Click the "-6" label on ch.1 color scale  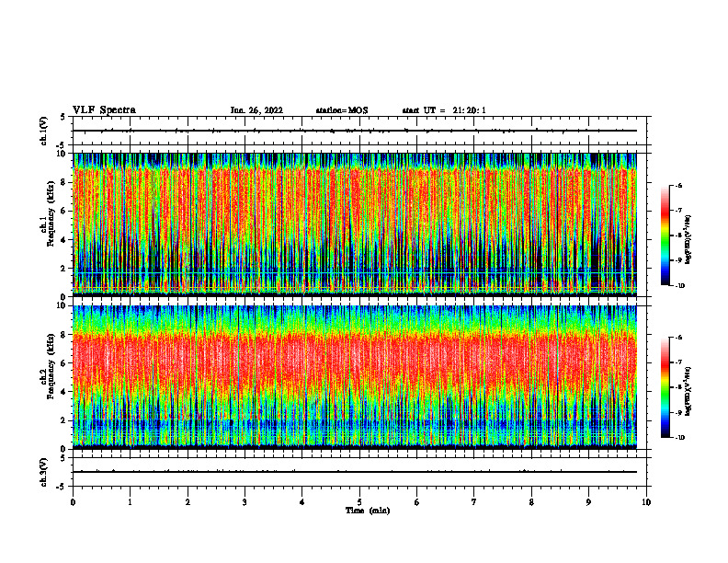(678, 185)
